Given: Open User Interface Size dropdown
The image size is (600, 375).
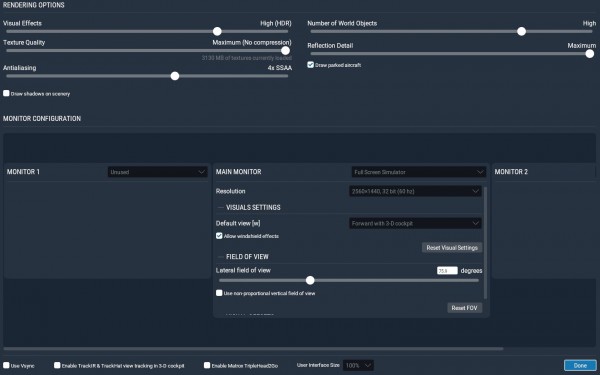Looking at the screenshot, I should click(x=358, y=365).
